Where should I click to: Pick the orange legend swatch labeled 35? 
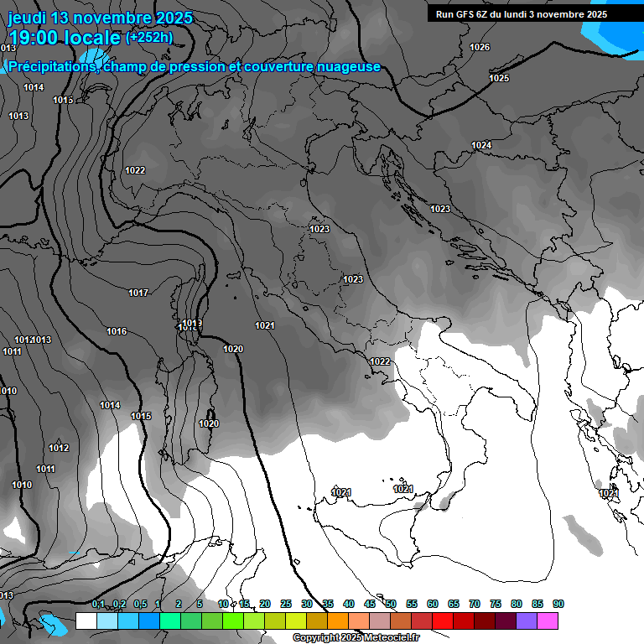coord(337,621)
